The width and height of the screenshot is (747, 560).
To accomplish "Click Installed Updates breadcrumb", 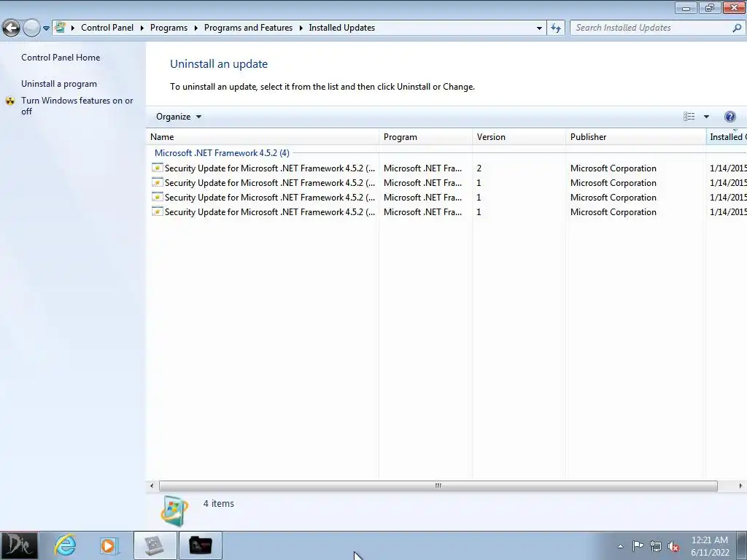I will pos(341,28).
